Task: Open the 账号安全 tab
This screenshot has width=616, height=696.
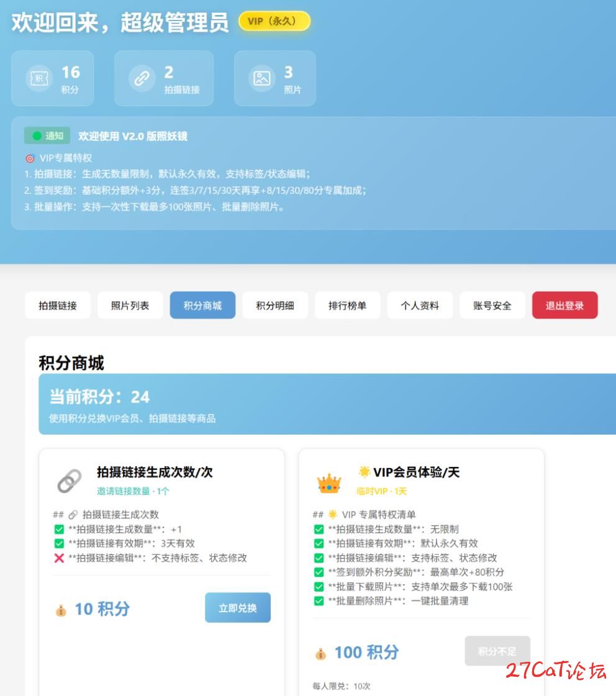Action: [492, 305]
